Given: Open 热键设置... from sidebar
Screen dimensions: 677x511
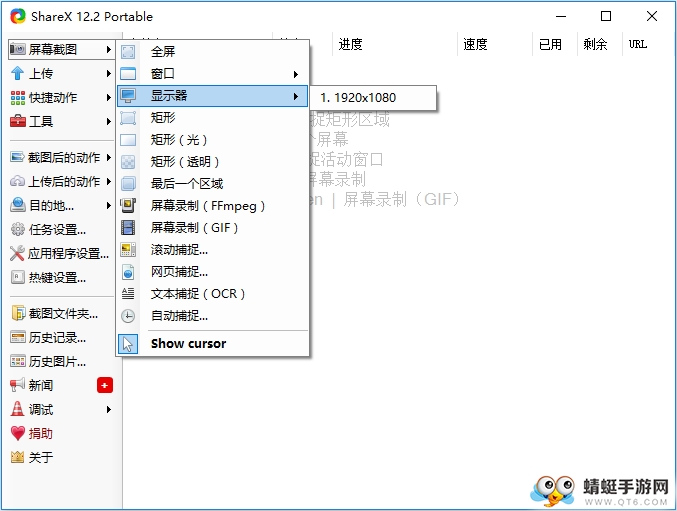Looking at the screenshot, I should (61, 277).
